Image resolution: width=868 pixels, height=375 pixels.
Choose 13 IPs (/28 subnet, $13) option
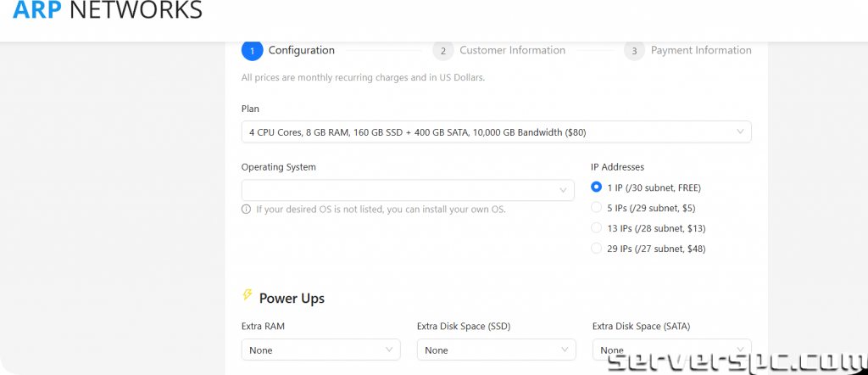coord(597,228)
